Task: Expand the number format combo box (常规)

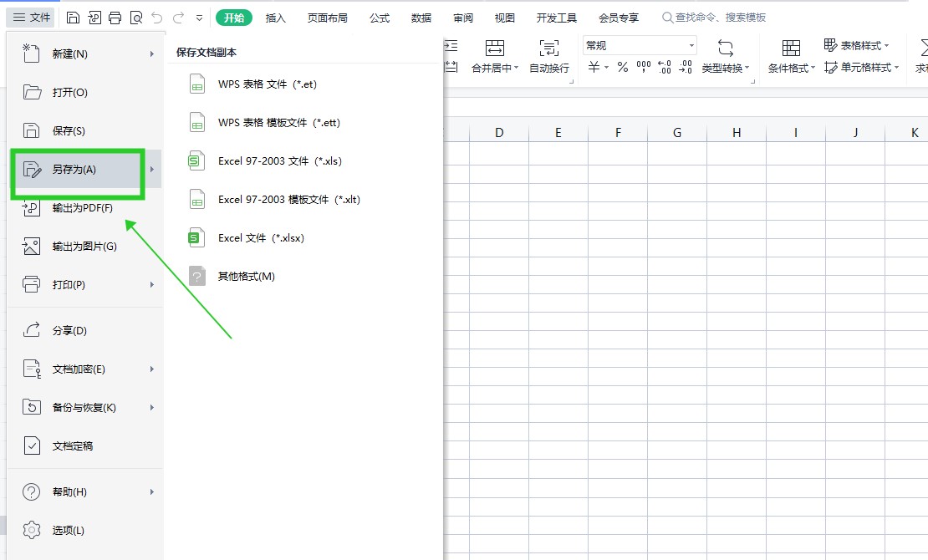Action: click(691, 46)
